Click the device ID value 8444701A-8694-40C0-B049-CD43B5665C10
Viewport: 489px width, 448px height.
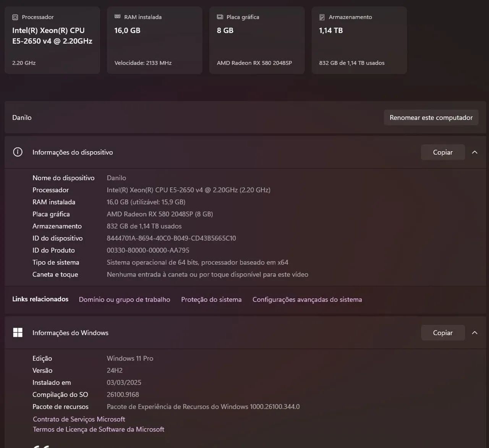(x=171, y=238)
